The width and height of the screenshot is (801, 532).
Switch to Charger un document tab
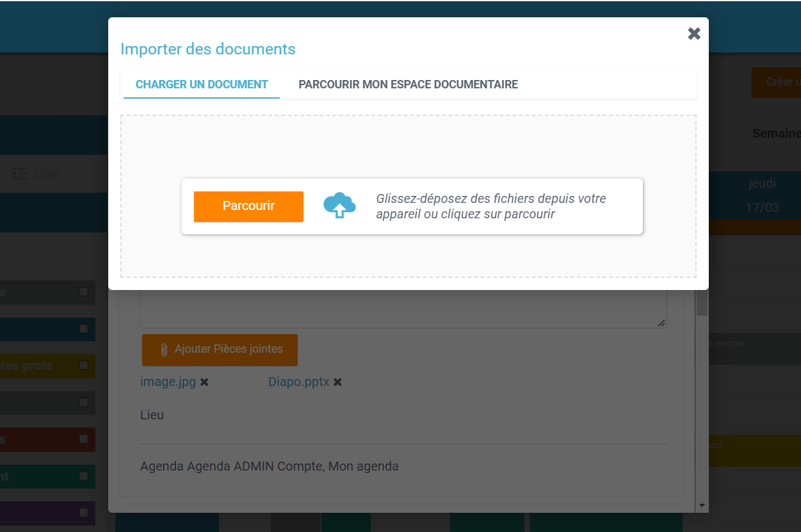point(202,85)
